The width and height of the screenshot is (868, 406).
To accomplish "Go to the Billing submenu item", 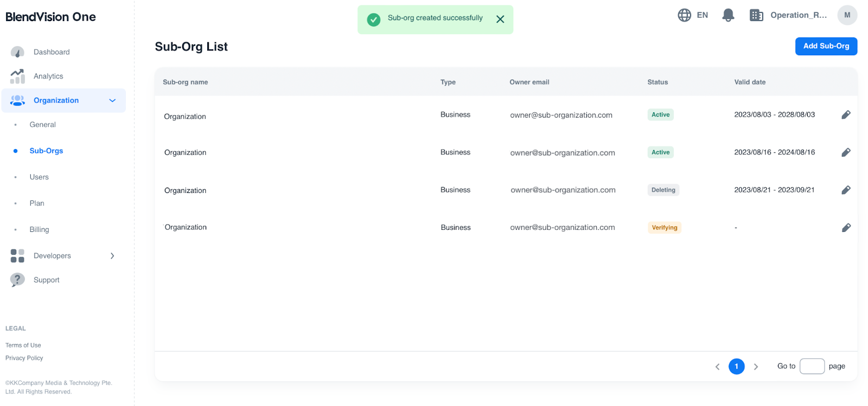I will 39,230.
